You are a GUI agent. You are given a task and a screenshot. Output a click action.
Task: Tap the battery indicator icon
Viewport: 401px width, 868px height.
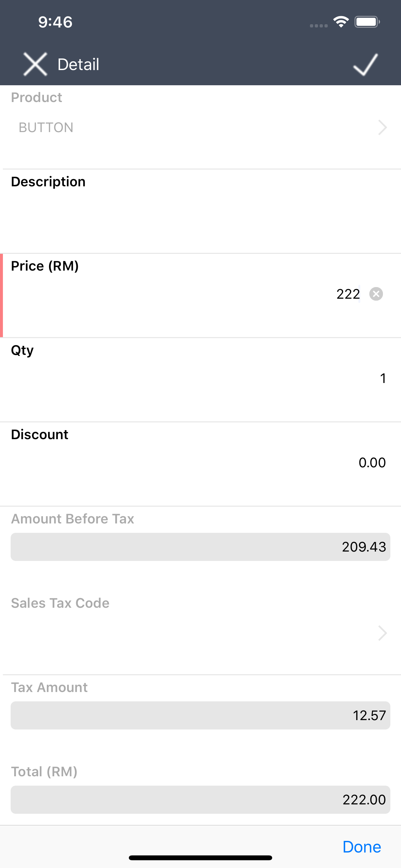[x=367, y=22]
